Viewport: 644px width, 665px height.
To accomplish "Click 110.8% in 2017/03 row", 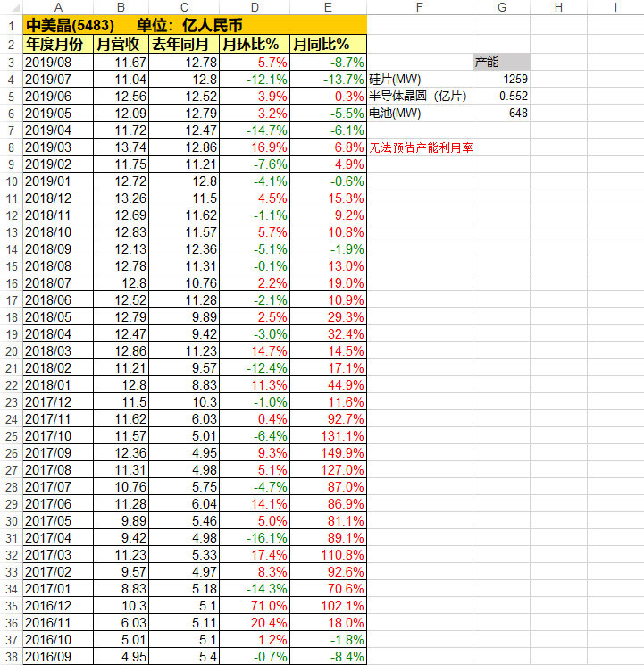I will click(x=328, y=555).
